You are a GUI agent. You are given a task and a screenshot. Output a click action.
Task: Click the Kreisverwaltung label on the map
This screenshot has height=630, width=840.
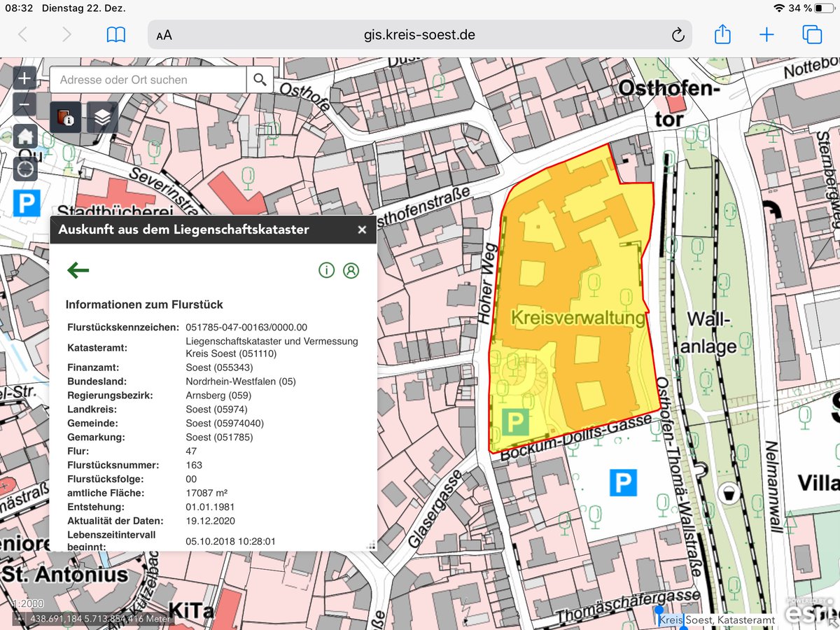577,317
